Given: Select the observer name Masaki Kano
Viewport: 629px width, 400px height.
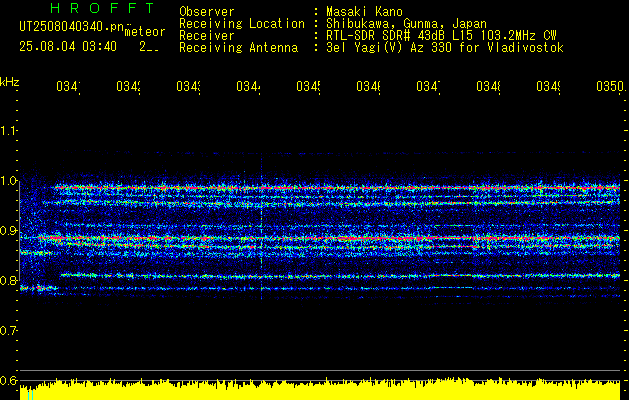Looking at the screenshot, I should click(x=364, y=12).
